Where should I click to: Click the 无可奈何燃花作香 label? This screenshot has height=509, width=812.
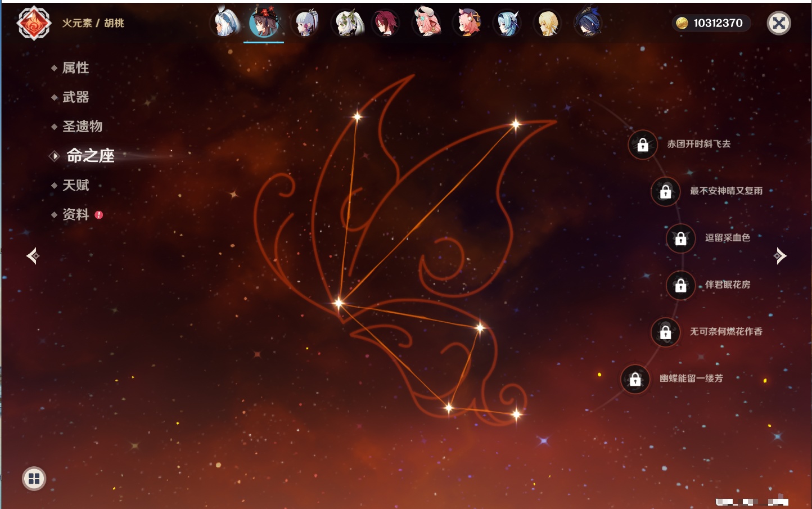point(727,331)
